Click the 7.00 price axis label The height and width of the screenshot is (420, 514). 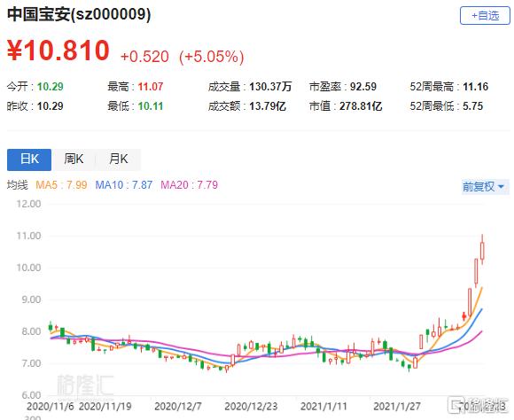(32, 363)
